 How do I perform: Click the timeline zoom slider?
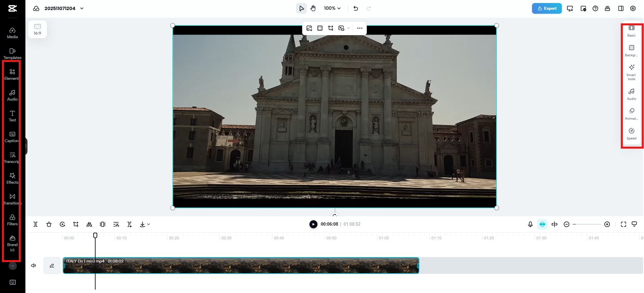point(587,224)
